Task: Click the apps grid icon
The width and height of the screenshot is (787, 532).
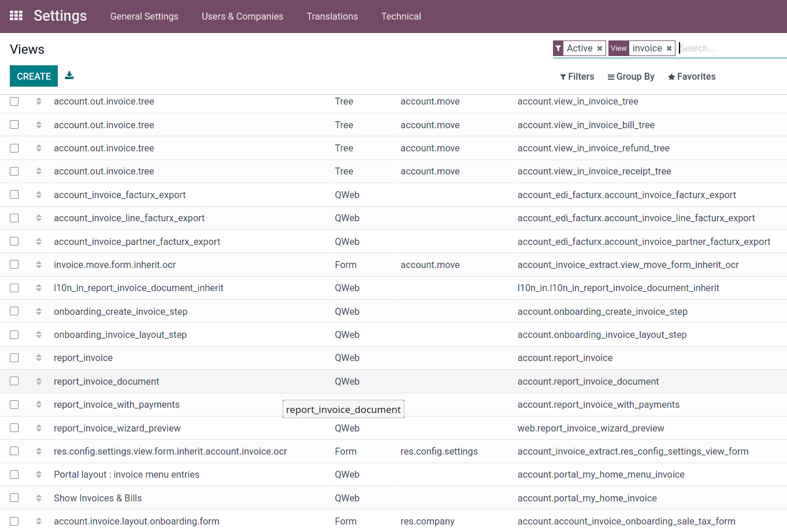Action: (x=16, y=15)
